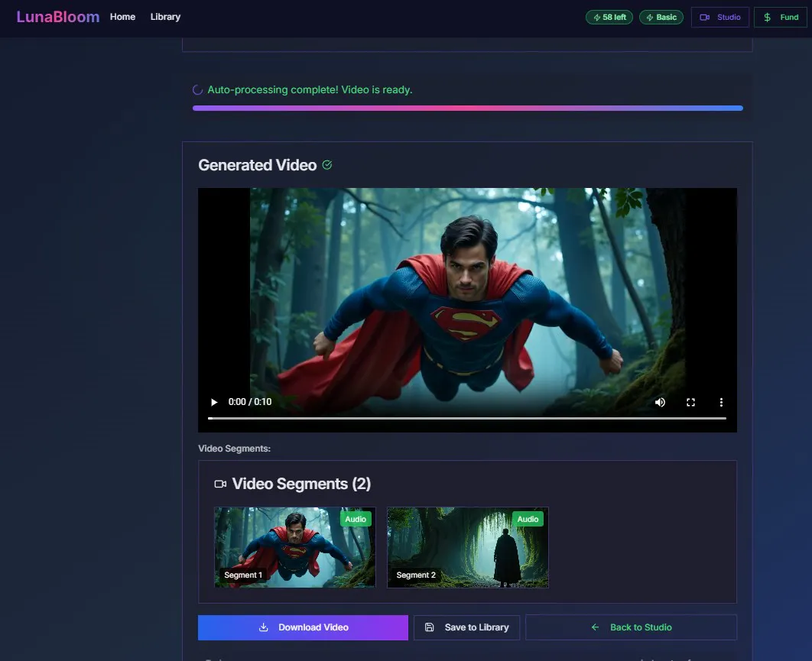The width and height of the screenshot is (812, 661).
Task: Seek on the video progress bar
Action: coord(466,418)
